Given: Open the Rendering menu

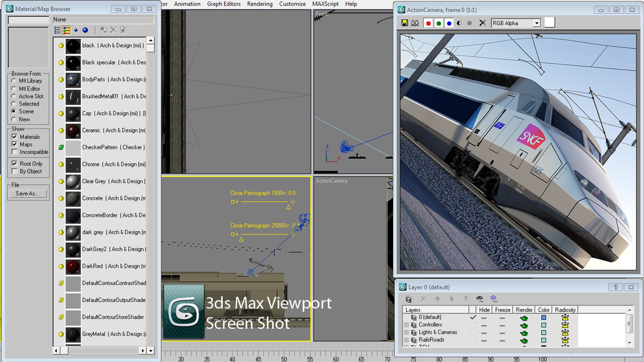Looking at the screenshot, I should coord(260,4).
